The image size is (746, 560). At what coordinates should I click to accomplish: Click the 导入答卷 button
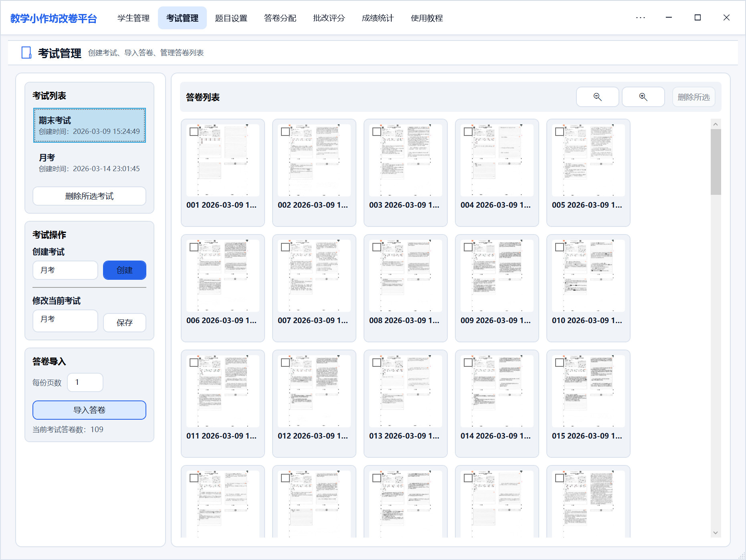pyautogui.click(x=89, y=410)
